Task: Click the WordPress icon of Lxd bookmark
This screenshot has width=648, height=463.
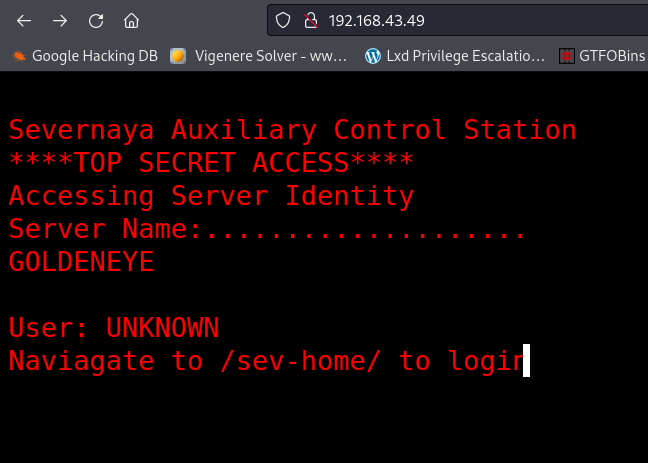Action: click(373, 56)
